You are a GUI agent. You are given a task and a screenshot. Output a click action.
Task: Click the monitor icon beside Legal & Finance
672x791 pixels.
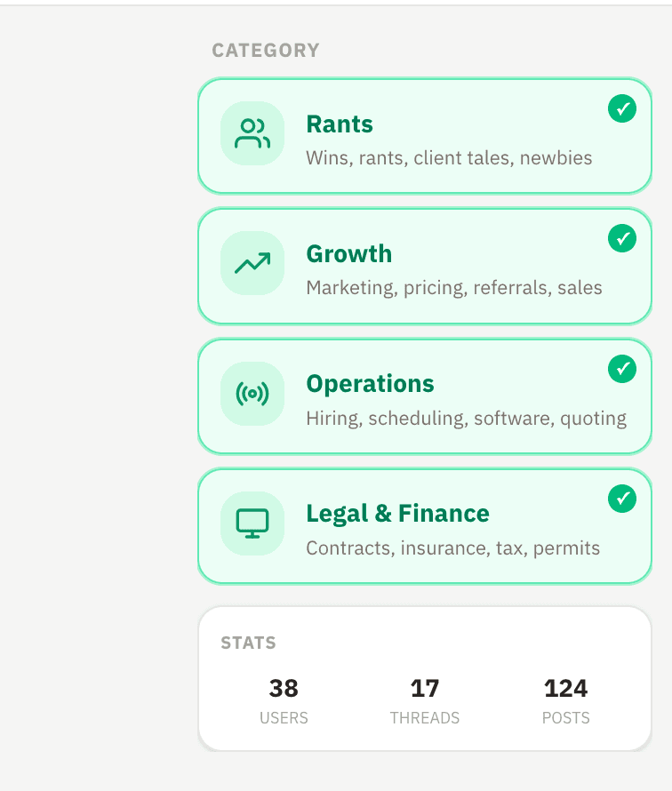[252, 523]
